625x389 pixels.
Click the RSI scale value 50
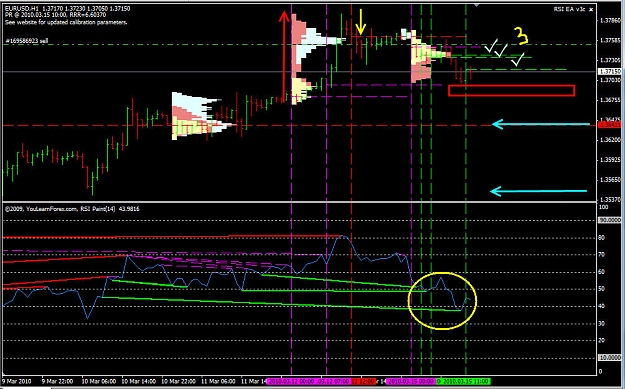[602, 289]
